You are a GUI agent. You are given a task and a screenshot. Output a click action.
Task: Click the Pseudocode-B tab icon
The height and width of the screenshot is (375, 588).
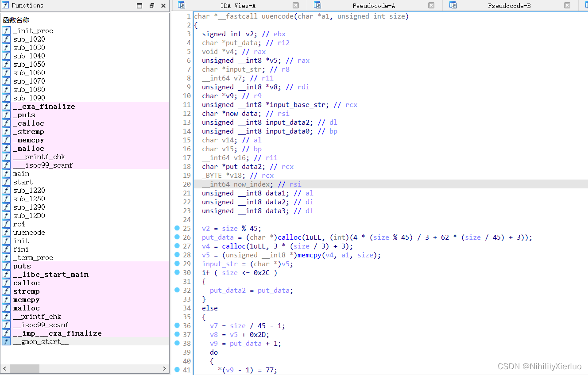453,5
